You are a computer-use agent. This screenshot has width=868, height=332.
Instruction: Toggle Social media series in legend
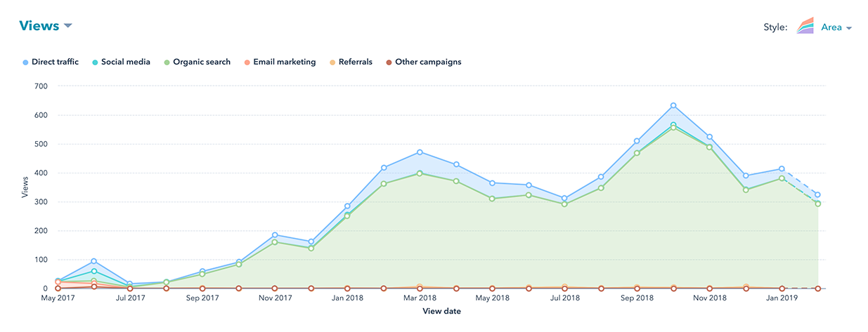122,62
